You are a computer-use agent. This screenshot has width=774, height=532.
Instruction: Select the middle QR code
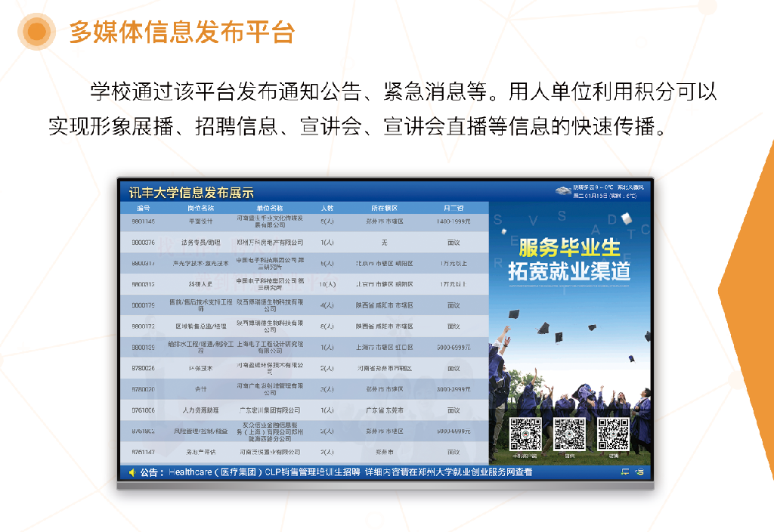tap(569, 435)
